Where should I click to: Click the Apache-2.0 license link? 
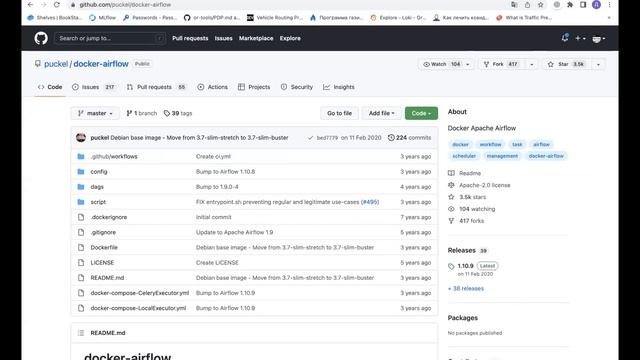click(484, 185)
